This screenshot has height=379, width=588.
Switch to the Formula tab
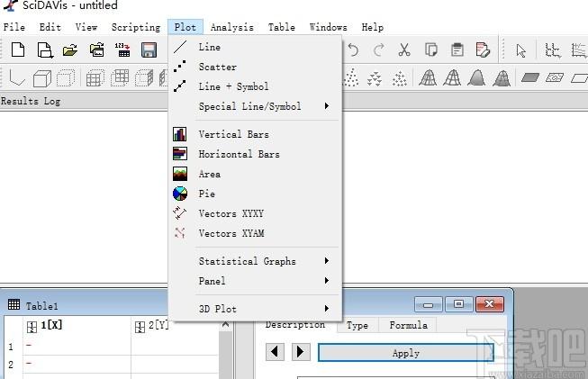tap(409, 325)
